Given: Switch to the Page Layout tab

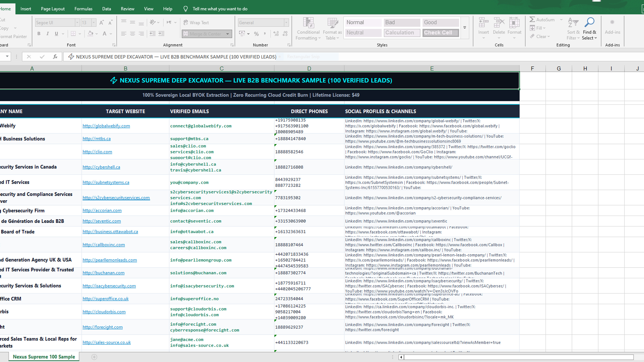Looking at the screenshot, I should point(53,9).
